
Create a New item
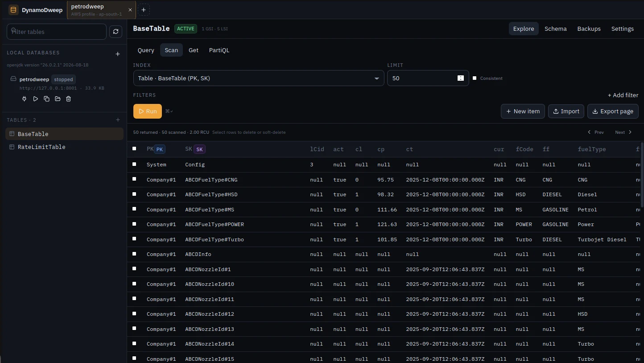pyautogui.click(x=523, y=111)
